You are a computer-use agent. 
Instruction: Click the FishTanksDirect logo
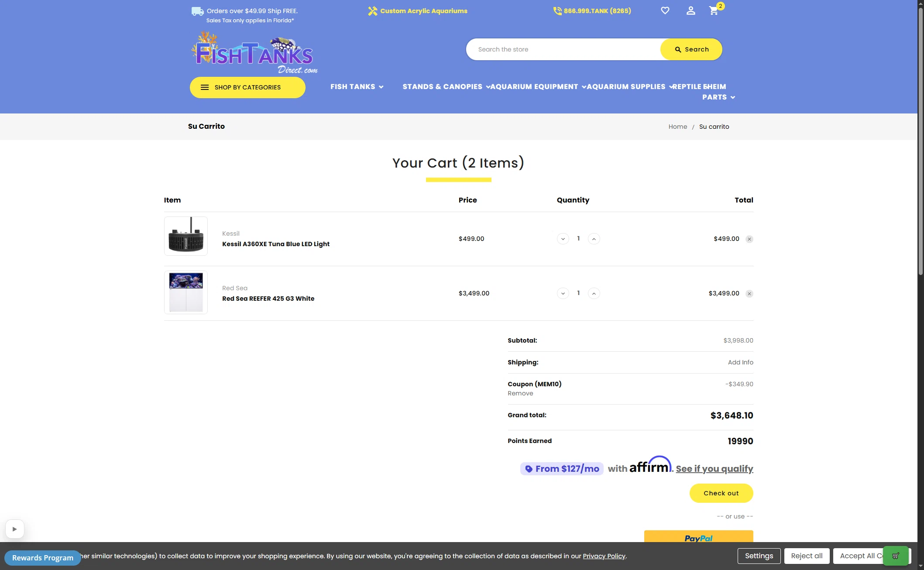point(254,53)
